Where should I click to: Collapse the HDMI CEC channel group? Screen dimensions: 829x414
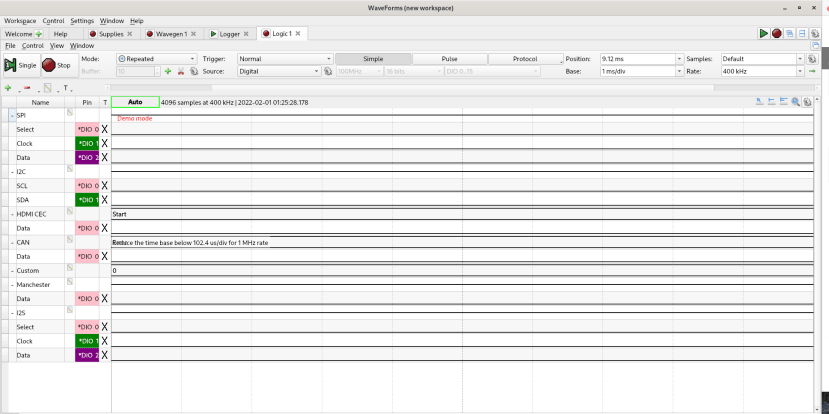pos(12,214)
